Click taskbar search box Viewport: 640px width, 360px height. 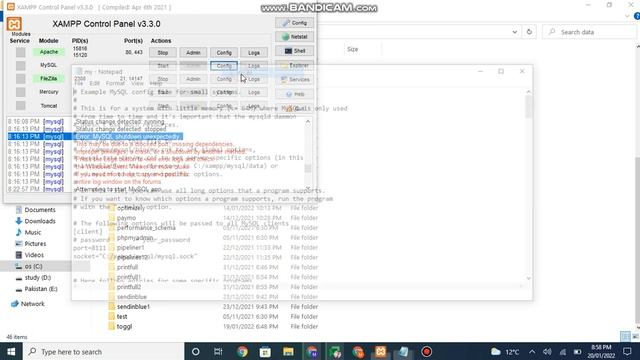click(x=103, y=351)
